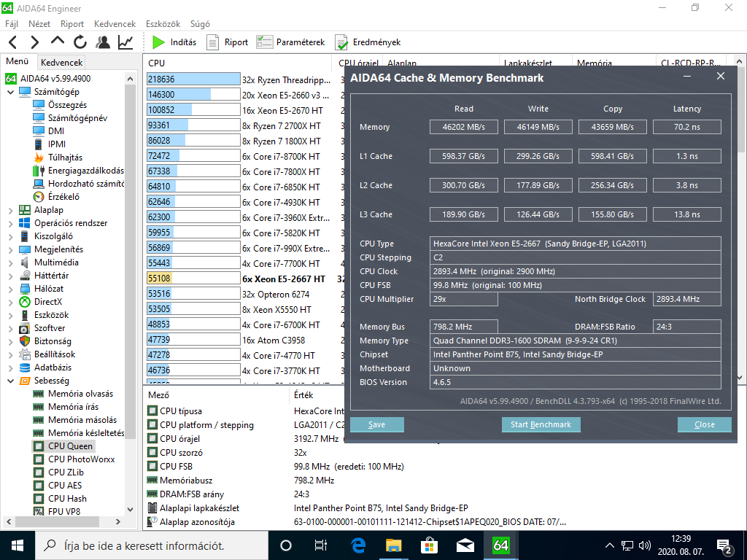
Task: Expand the Kiszolgáló tree node
Action: tap(10, 236)
